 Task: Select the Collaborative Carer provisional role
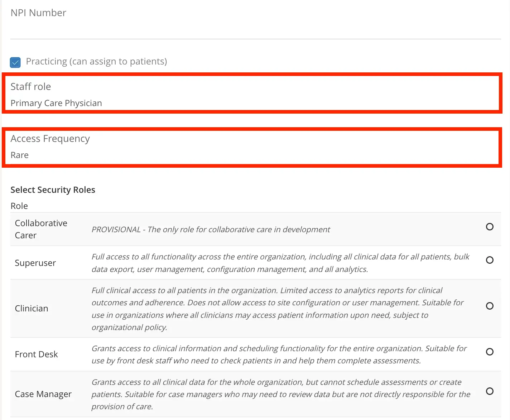tap(490, 227)
